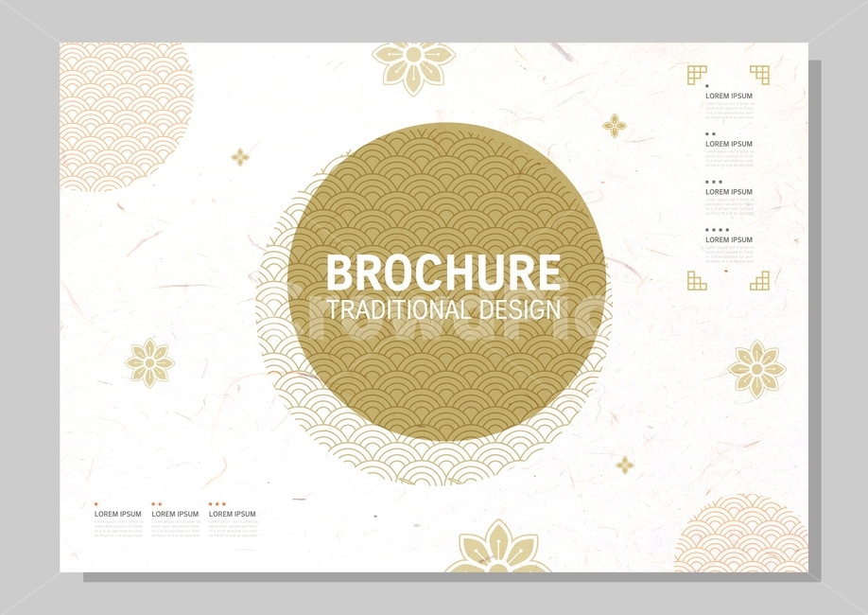This screenshot has height=615, width=868.
Task: Click the small four-petal ornament at upper left
Action: (240, 157)
